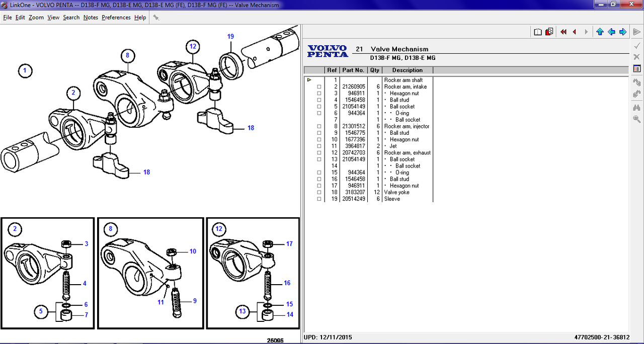
Task: Open the View menu
Action: click(53, 17)
